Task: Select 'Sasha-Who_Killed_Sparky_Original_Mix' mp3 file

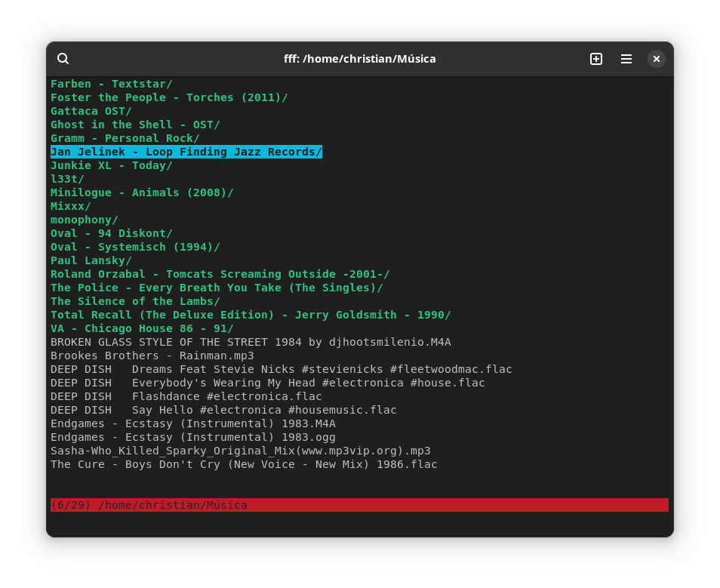Action: point(241,451)
